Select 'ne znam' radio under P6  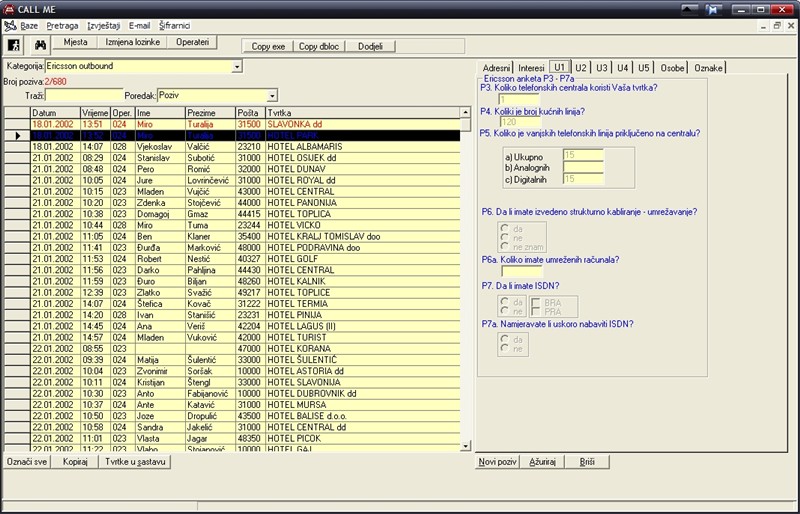(505, 247)
